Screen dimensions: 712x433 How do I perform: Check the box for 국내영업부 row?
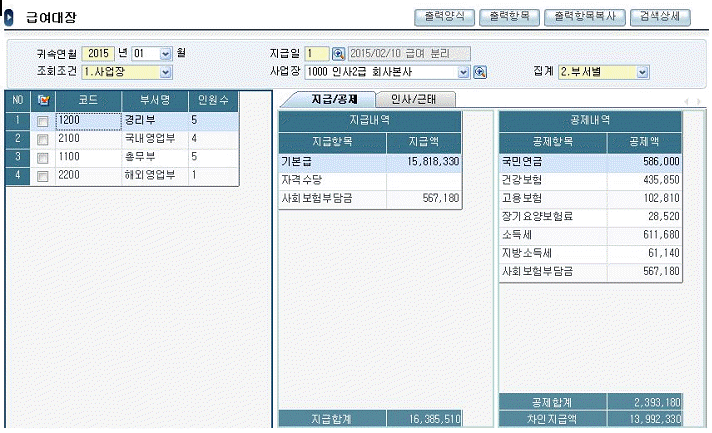(x=42, y=139)
